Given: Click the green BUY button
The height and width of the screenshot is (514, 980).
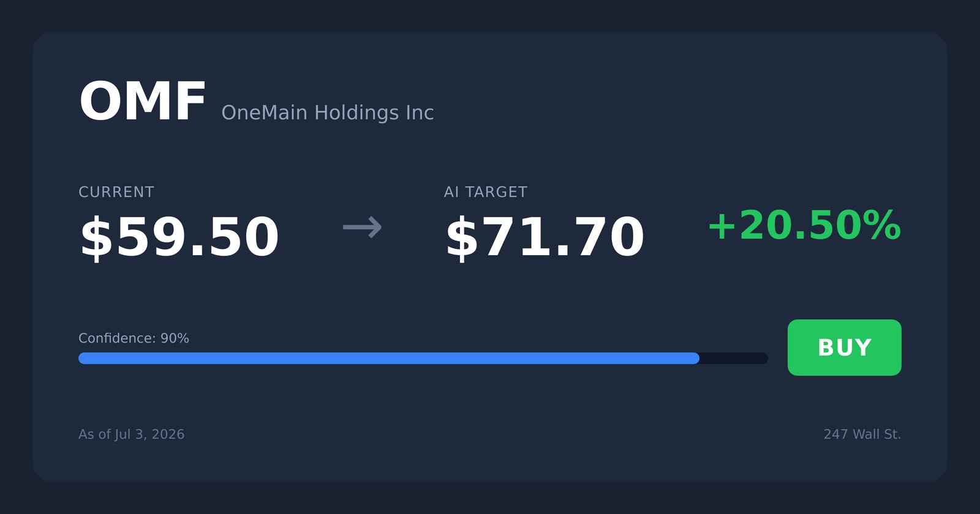Looking at the screenshot, I should tap(844, 348).
